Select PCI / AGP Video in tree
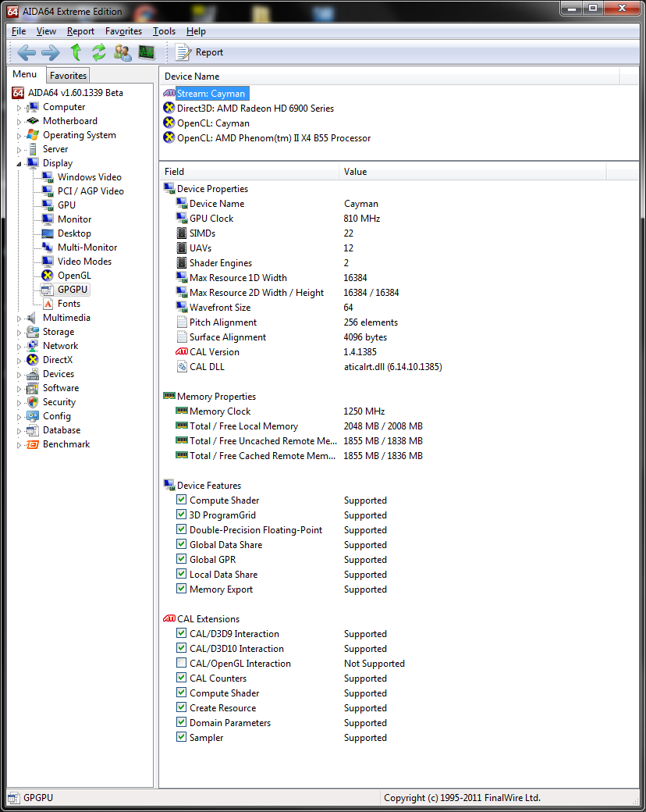The height and width of the screenshot is (812, 646). click(91, 191)
